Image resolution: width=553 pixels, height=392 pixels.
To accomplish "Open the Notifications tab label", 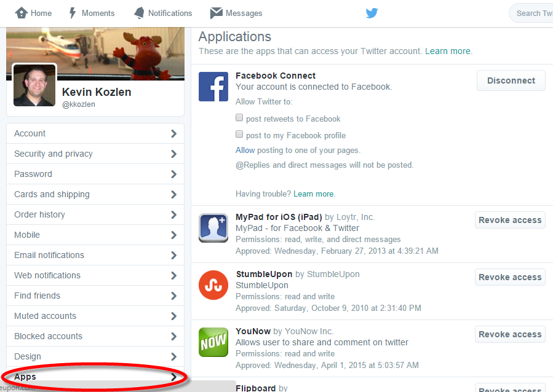I will 170,14.
